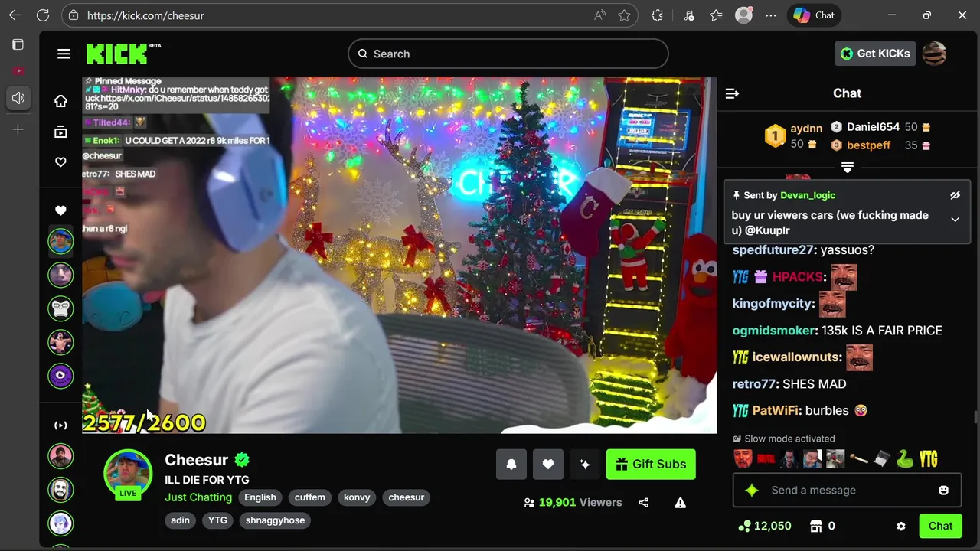Expand the chat leaderboard

point(848,167)
